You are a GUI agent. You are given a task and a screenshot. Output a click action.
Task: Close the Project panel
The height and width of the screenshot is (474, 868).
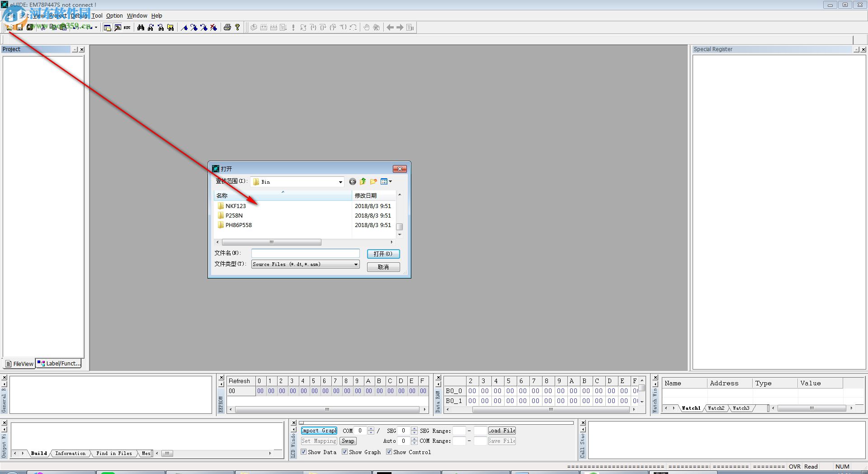pyautogui.click(x=82, y=49)
